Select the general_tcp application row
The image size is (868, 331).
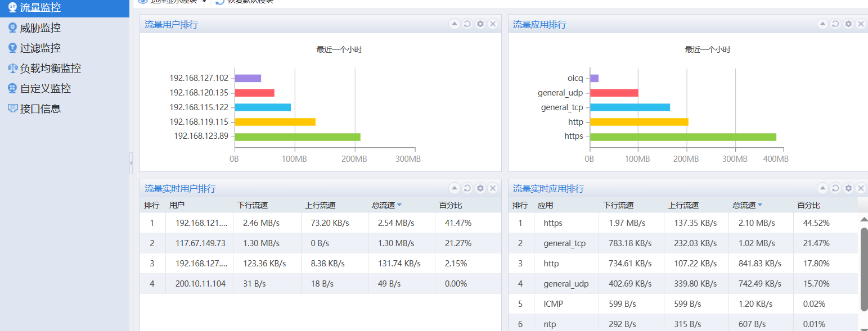point(683,243)
